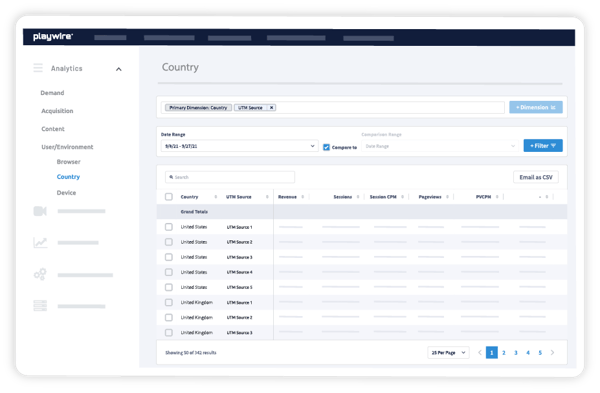Check the United States UTM Source 3 row
600x393 pixels.
tap(169, 257)
